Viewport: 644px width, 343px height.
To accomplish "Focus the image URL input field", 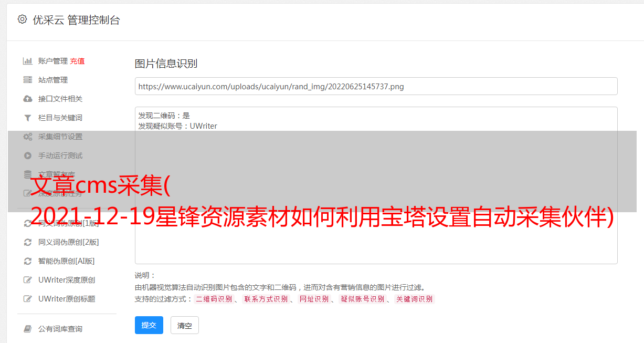I will coord(376,86).
